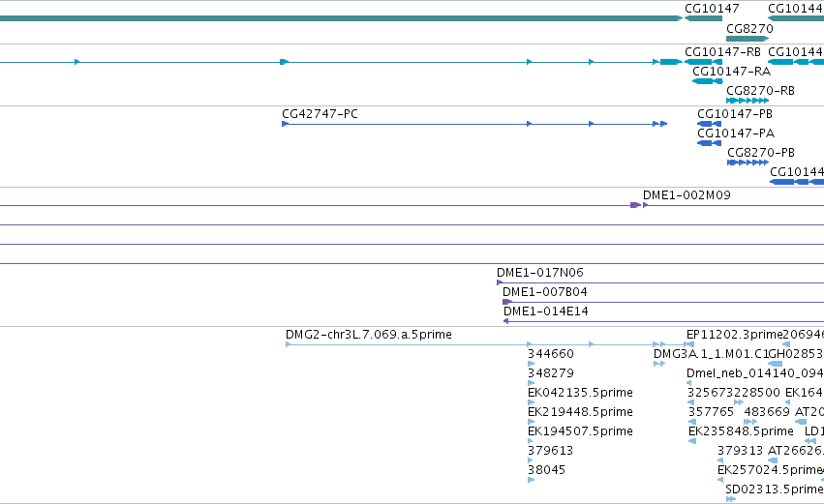Select the DME1-014E14 BAC label
The height and width of the screenshot is (504, 824).
tap(545, 311)
